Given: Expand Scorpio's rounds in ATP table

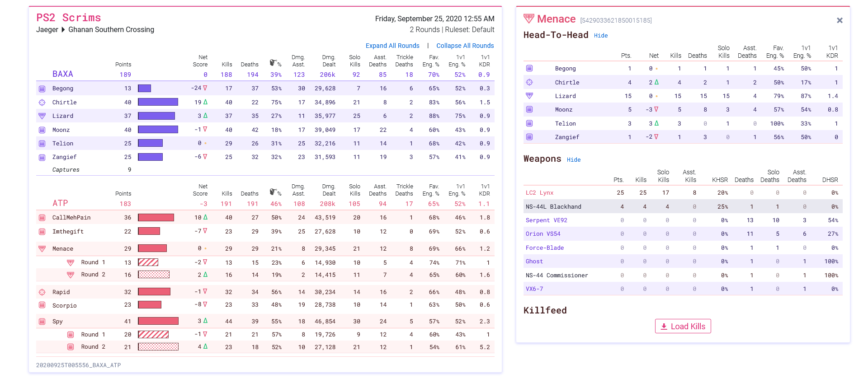Looking at the screenshot, I should [x=265, y=305].
